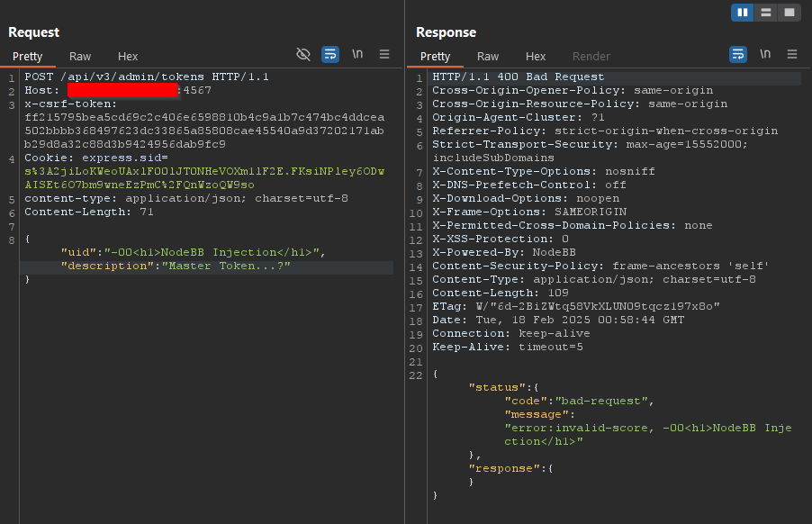Open the Hex tab of the Response
The width and height of the screenshot is (812, 524).
[536, 56]
